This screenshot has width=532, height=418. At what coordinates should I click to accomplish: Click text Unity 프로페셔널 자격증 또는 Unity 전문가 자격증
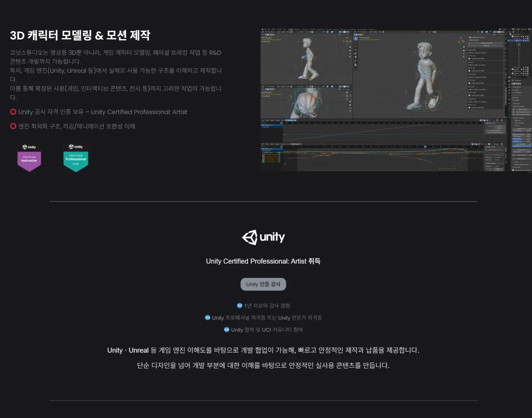pyautogui.click(x=267, y=317)
